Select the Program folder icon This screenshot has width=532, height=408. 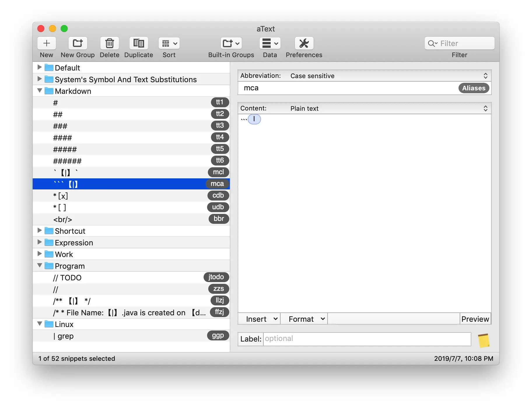pos(49,266)
